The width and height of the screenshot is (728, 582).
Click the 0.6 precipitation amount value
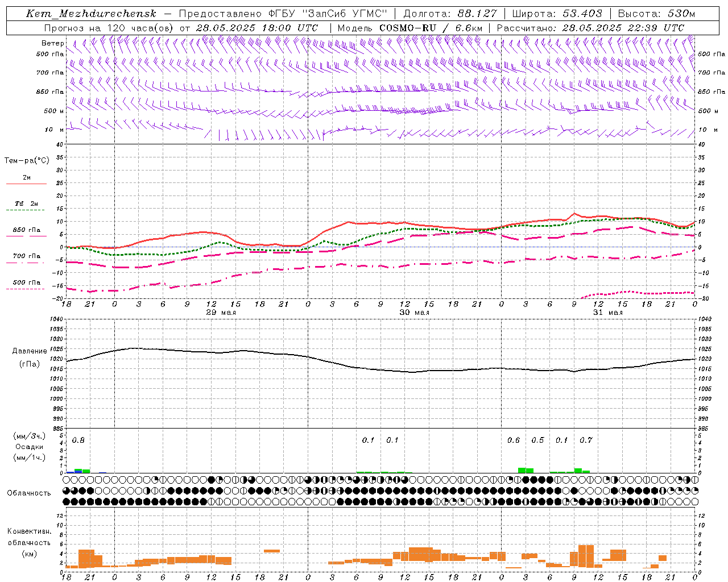(514, 440)
